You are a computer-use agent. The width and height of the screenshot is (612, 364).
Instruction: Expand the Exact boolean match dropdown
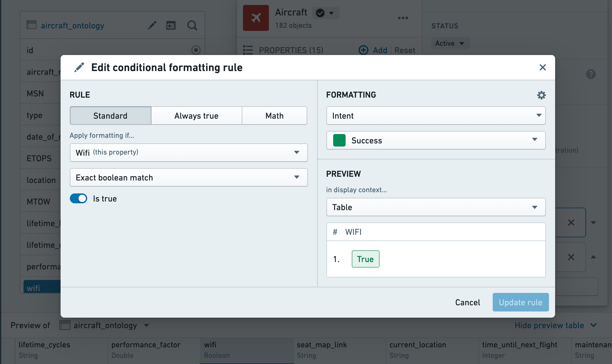[189, 177]
